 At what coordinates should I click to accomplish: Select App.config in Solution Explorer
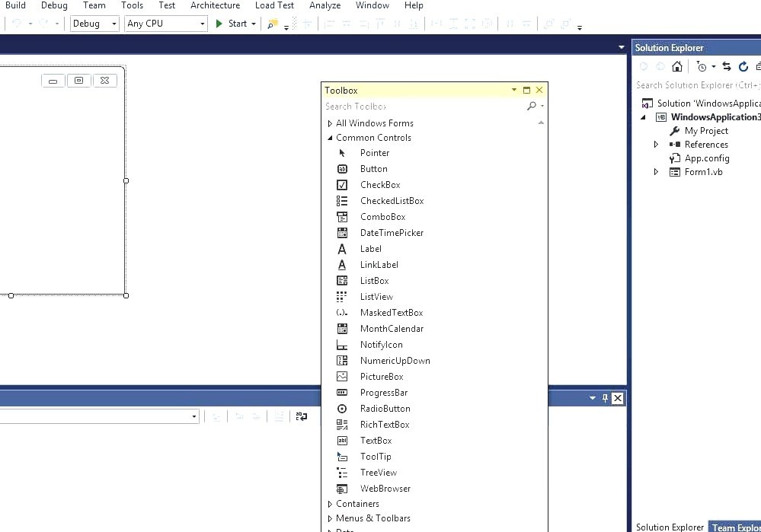pos(707,158)
